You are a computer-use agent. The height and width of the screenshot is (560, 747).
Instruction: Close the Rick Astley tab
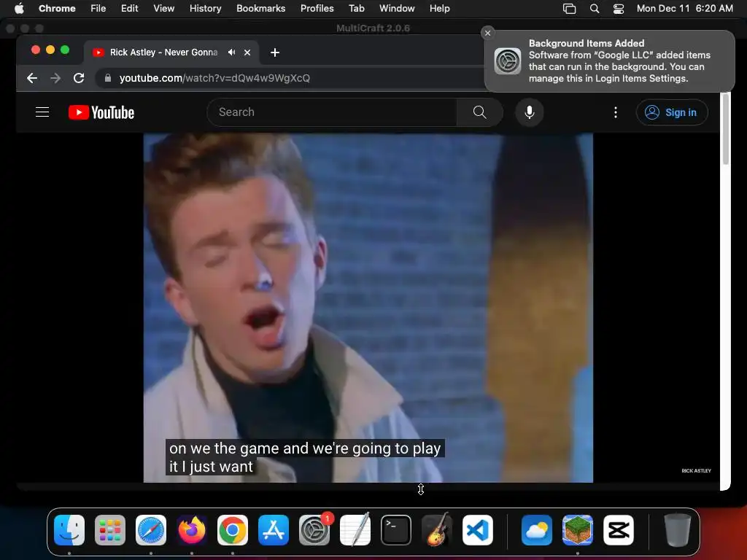pyautogui.click(x=247, y=52)
